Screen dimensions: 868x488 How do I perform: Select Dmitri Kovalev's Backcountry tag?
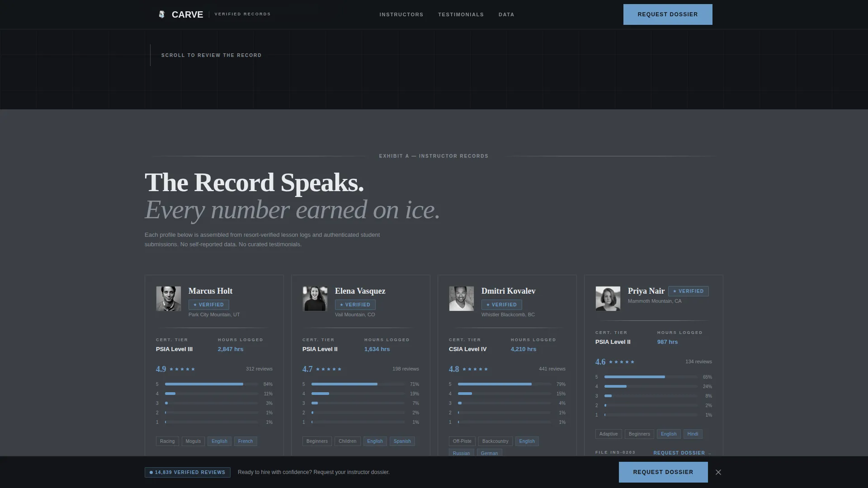pos(495,441)
